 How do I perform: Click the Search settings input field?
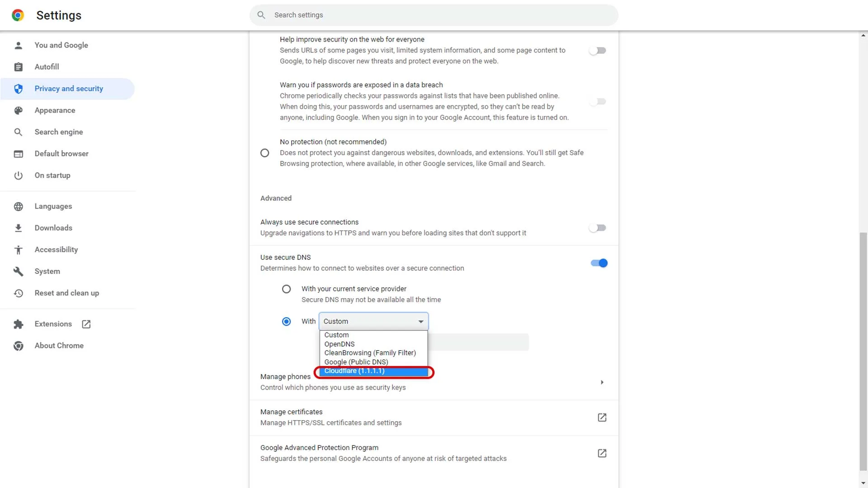click(434, 15)
